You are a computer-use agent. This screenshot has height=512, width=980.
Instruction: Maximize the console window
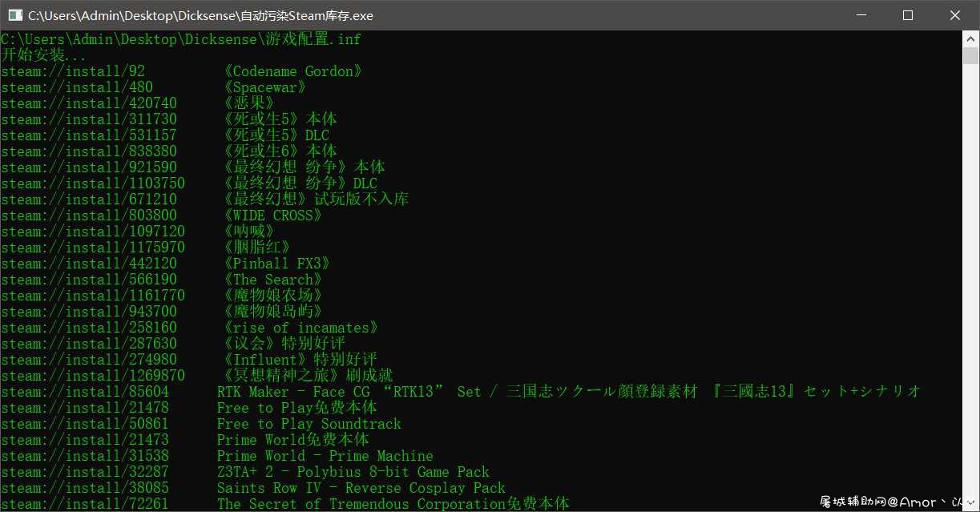[908, 15]
